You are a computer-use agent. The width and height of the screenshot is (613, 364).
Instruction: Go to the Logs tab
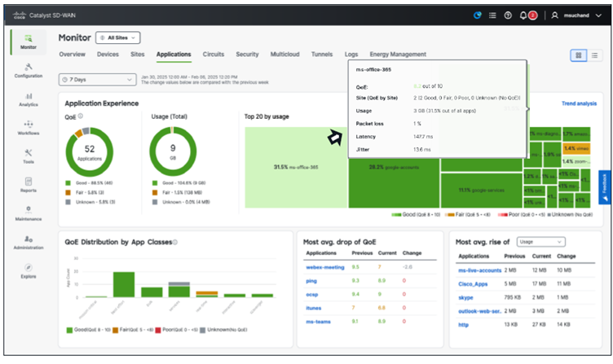click(351, 55)
